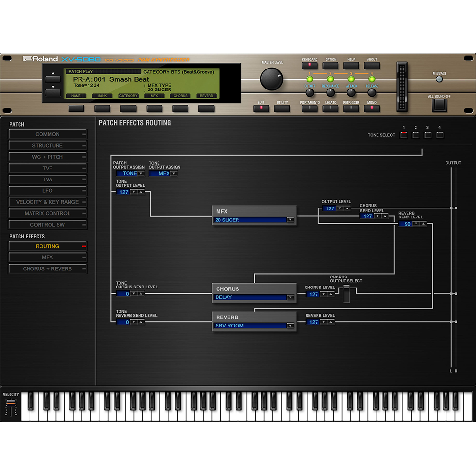This screenshot has height=476, width=476.
Task: Click the Attack knob
Action: pos(351,93)
